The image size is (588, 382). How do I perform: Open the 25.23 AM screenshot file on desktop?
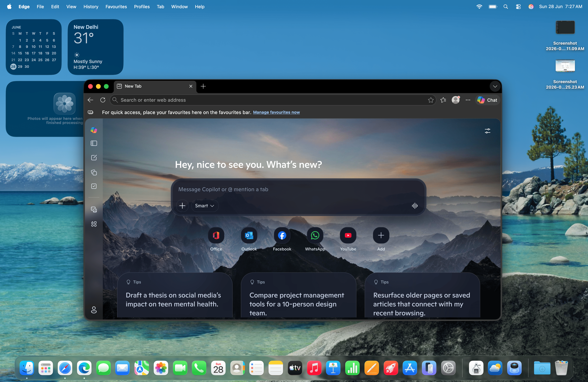tap(565, 74)
